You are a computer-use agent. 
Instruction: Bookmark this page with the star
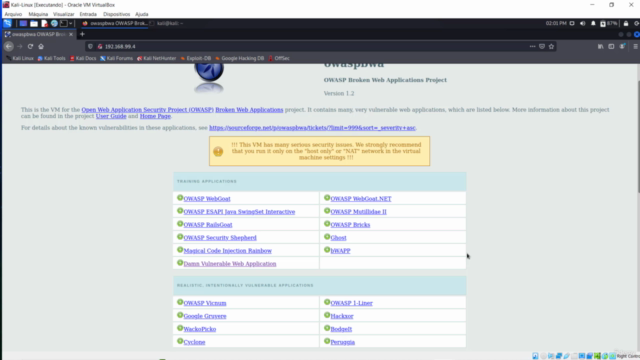(x=551, y=47)
